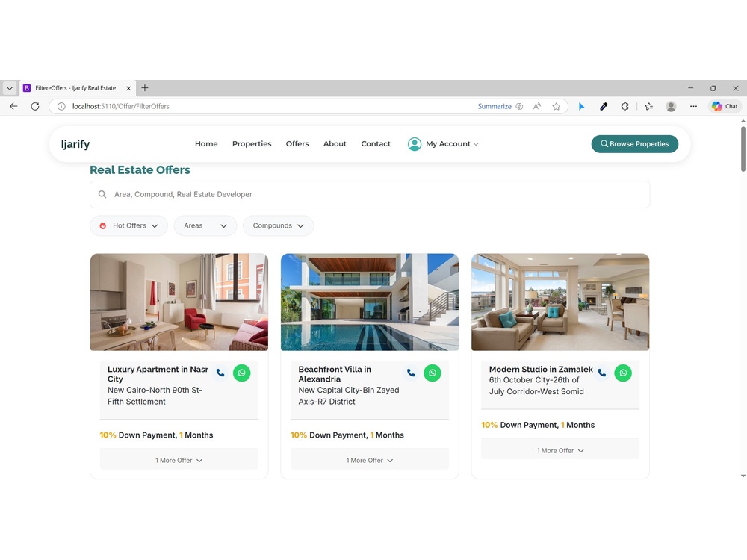This screenshot has height=560, width=747.
Task: Open About navigation item
Action: click(x=335, y=144)
